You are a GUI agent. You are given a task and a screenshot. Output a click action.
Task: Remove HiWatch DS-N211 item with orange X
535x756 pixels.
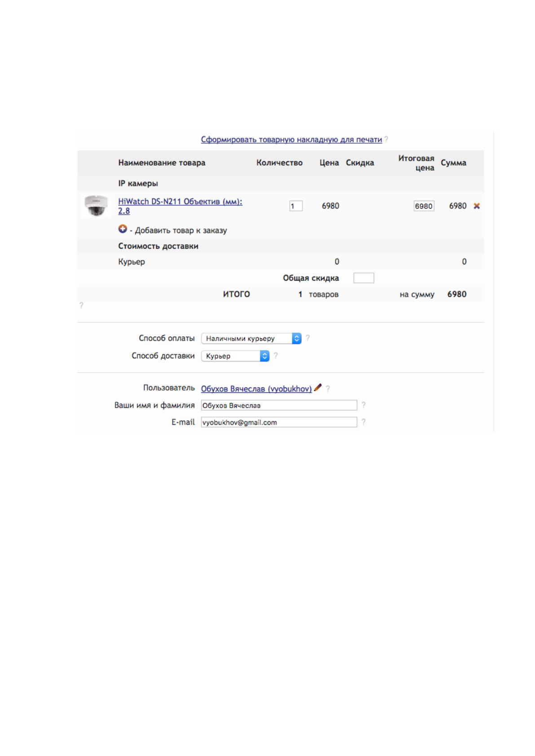pos(477,206)
